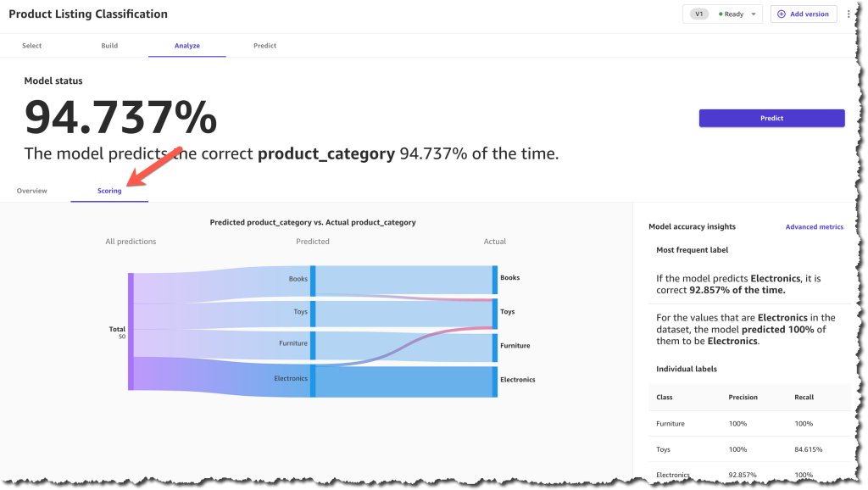Click the Electronics predicted flow band
868x490 pixels.
404,382
